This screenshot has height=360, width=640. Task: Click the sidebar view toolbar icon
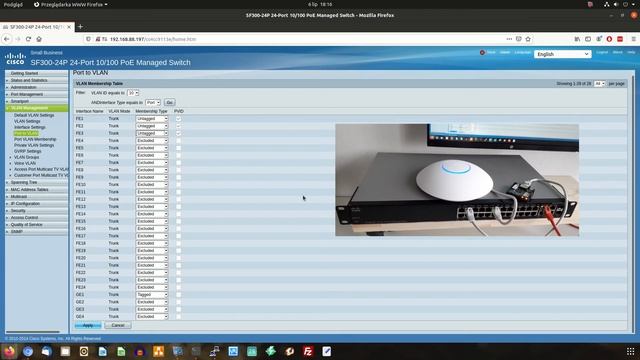[x=588, y=39]
